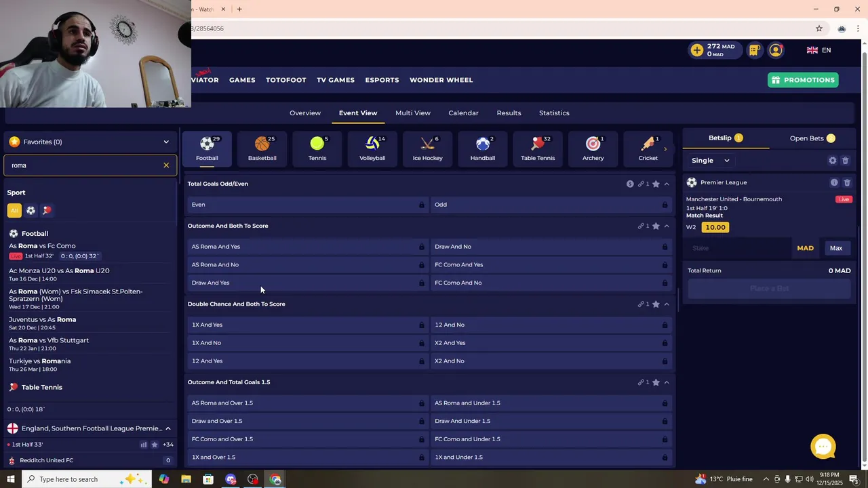Collapse Double Chance And Both To Score market
The width and height of the screenshot is (868, 488).
667,304
